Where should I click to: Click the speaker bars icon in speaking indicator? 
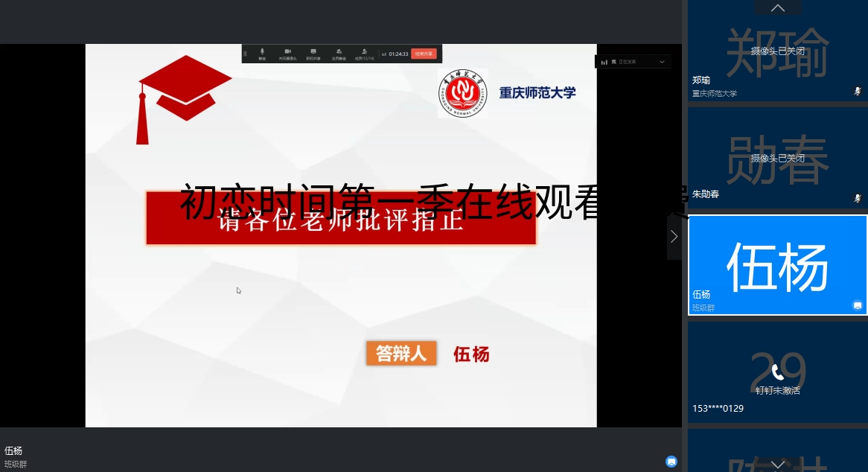[604, 62]
